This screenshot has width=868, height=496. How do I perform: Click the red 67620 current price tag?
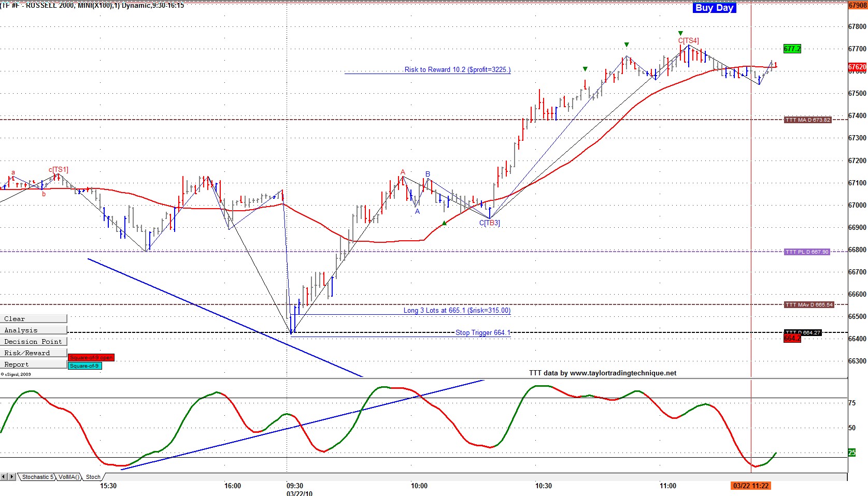coord(858,67)
